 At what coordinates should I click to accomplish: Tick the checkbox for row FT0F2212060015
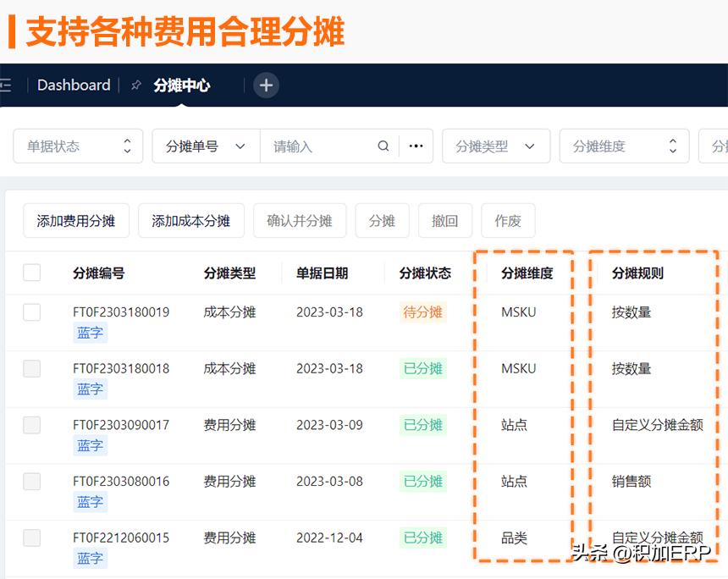(x=31, y=538)
